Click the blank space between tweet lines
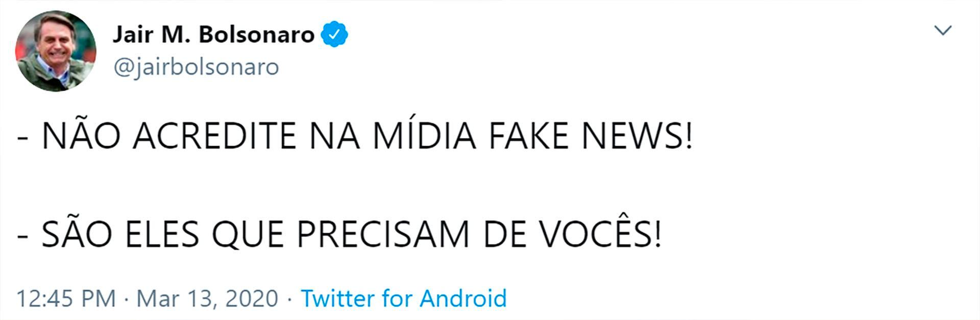The width and height of the screenshot is (980, 320). 357,185
